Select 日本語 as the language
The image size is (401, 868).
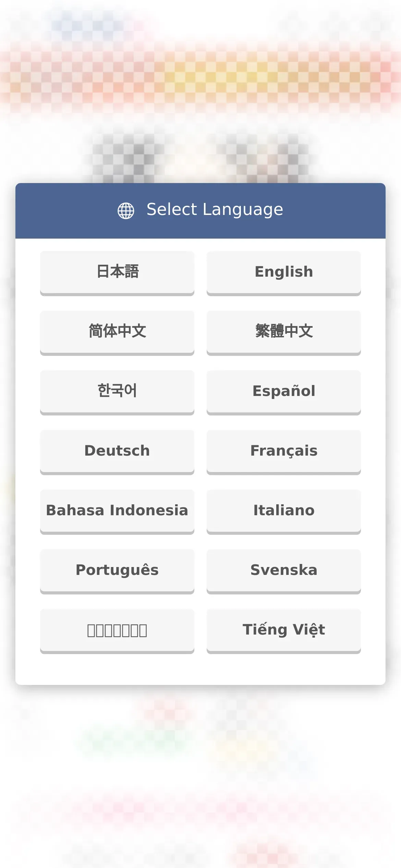117,273
